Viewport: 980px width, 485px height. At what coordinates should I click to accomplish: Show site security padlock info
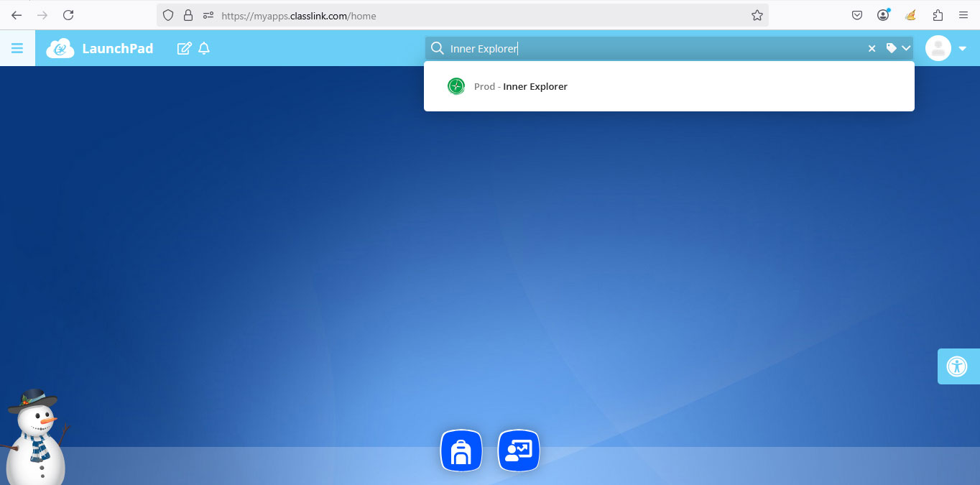pos(188,15)
